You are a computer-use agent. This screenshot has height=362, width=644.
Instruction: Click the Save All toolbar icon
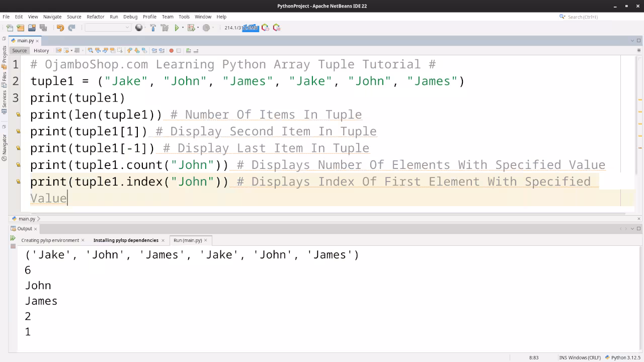coord(43,28)
